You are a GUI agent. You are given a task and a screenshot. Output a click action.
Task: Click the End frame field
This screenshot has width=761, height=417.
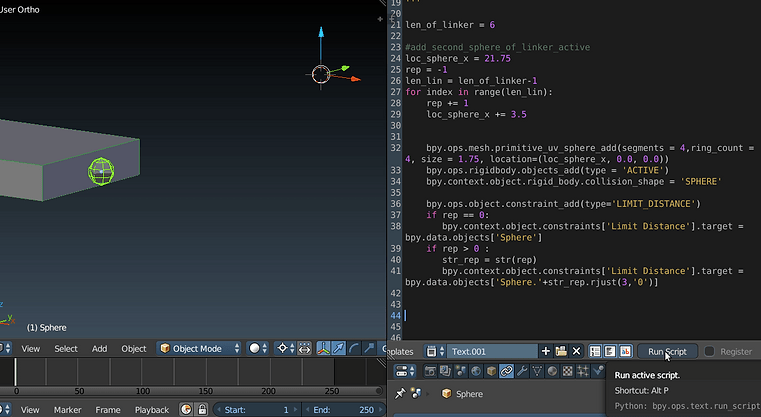pos(343,410)
